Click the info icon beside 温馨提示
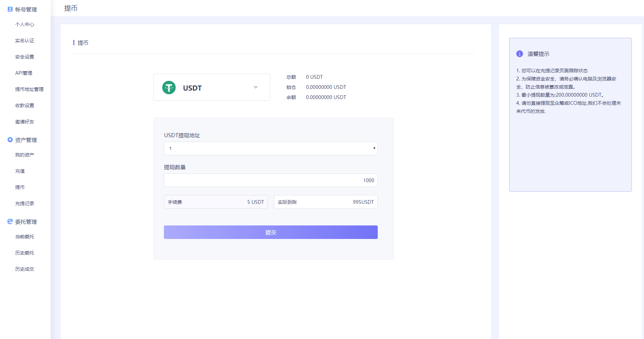Image resolution: width=644 pixels, height=339 pixels. (x=520, y=54)
